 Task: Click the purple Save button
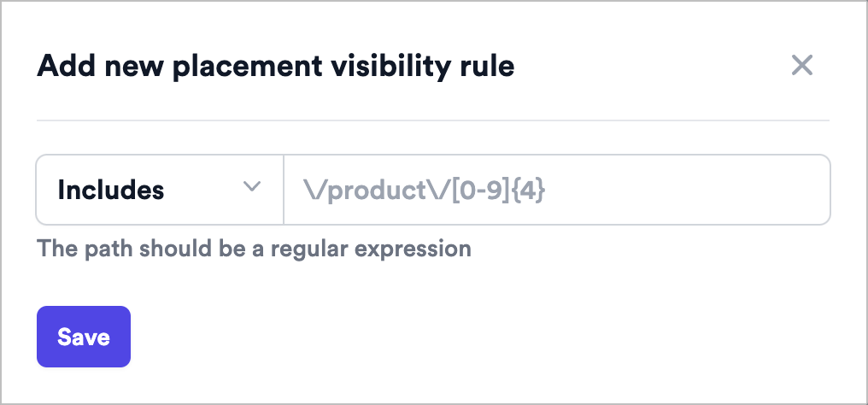(84, 337)
